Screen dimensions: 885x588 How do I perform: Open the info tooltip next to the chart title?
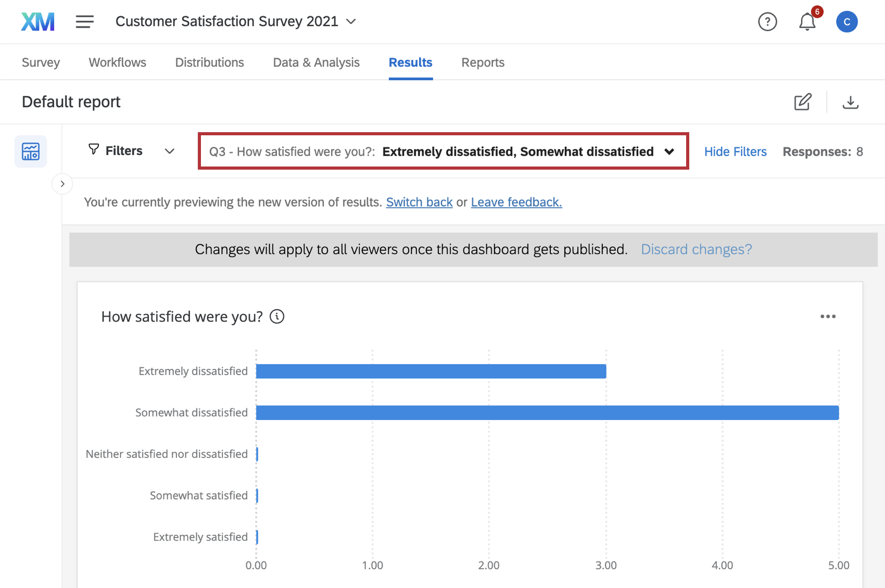pyautogui.click(x=277, y=316)
